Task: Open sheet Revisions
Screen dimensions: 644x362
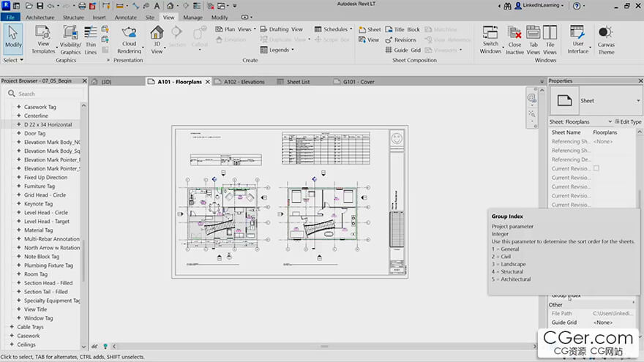Action: coord(401,39)
